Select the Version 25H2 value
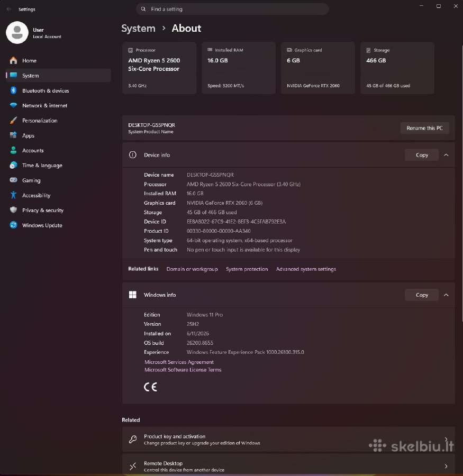The width and height of the screenshot is (463, 476). coord(193,324)
